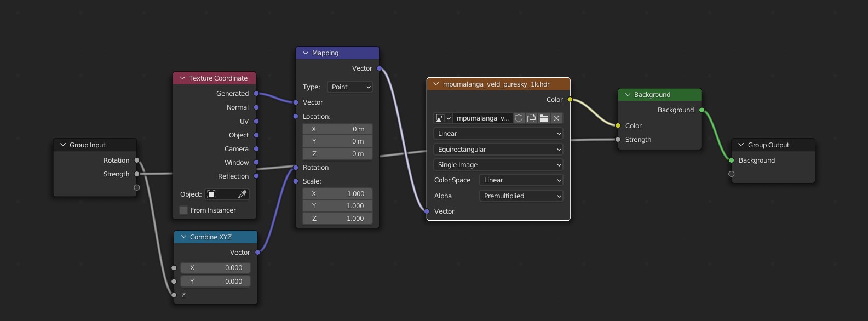Click the fake user shield icon
This screenshot has width=868, height=321.
pos(519,118)
